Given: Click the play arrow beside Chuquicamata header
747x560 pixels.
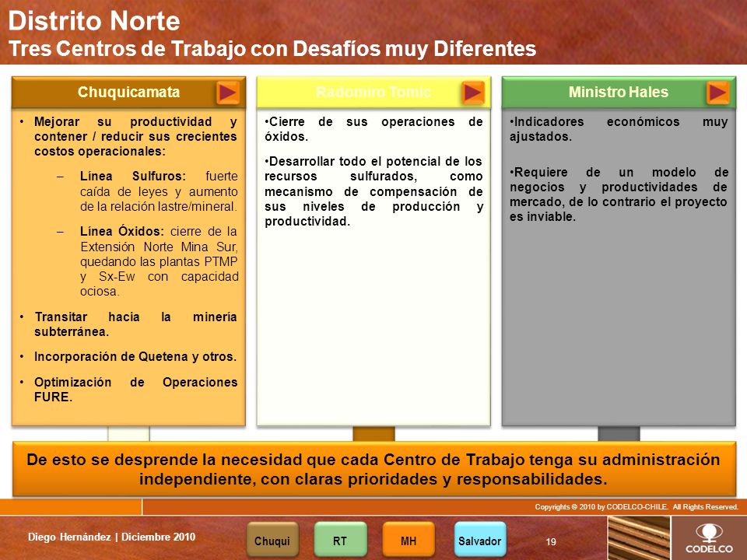Looking at the screenshot, I should (228, 93).
